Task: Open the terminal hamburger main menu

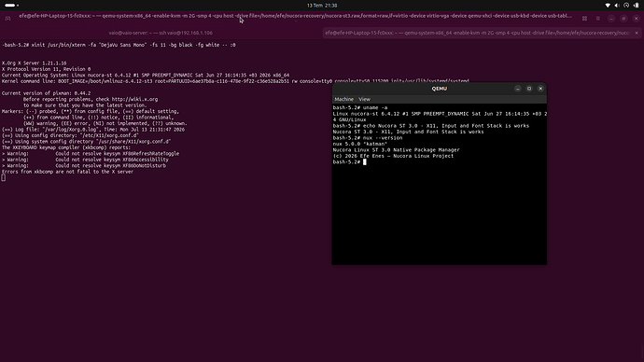Action: coord(598,19)
